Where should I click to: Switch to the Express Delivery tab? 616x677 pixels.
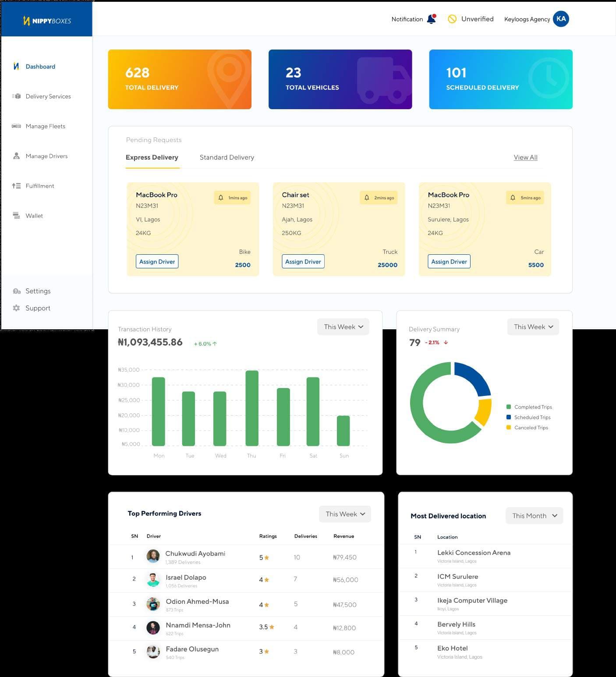[x=152, y=157]
